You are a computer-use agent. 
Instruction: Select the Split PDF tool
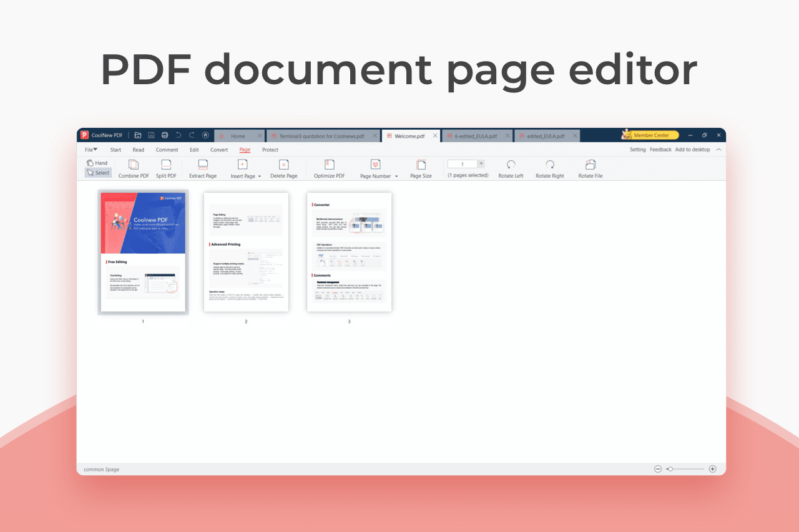pyautogui.click(x=165, y=168)
